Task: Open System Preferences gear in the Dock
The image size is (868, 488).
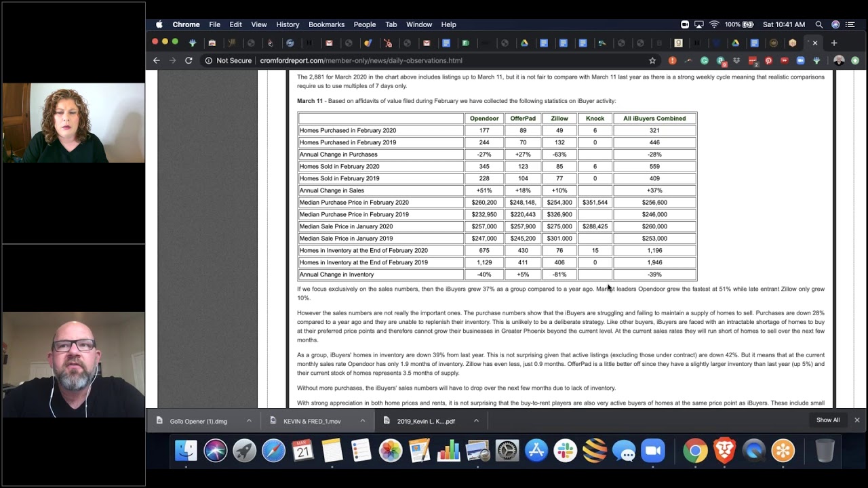Action: coord(507,451)
